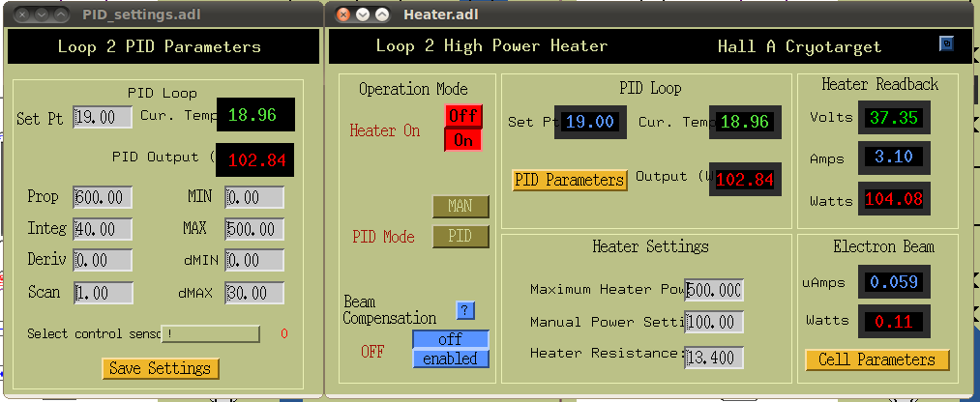Screen dimensions: 980x402
Task: Click the PID_settings.adl title bar
Action: point(163,14)
